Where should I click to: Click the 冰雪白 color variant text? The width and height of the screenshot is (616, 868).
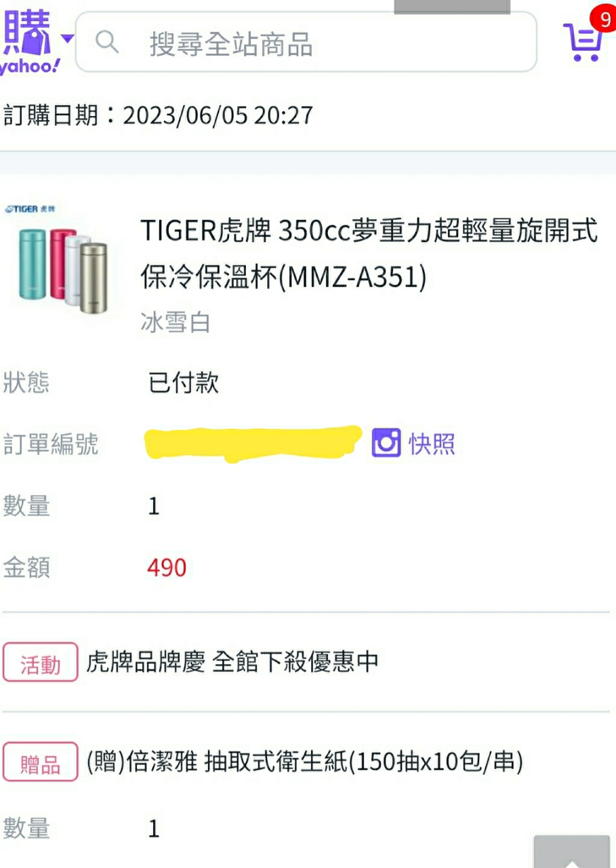point(175,323)
